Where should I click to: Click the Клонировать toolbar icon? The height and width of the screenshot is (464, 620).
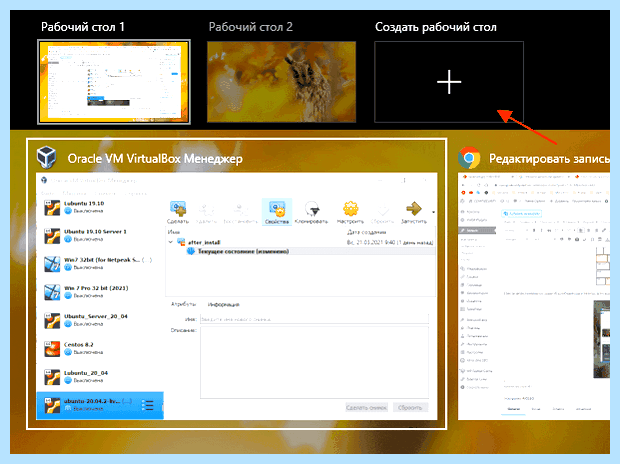tap(312, 212)
